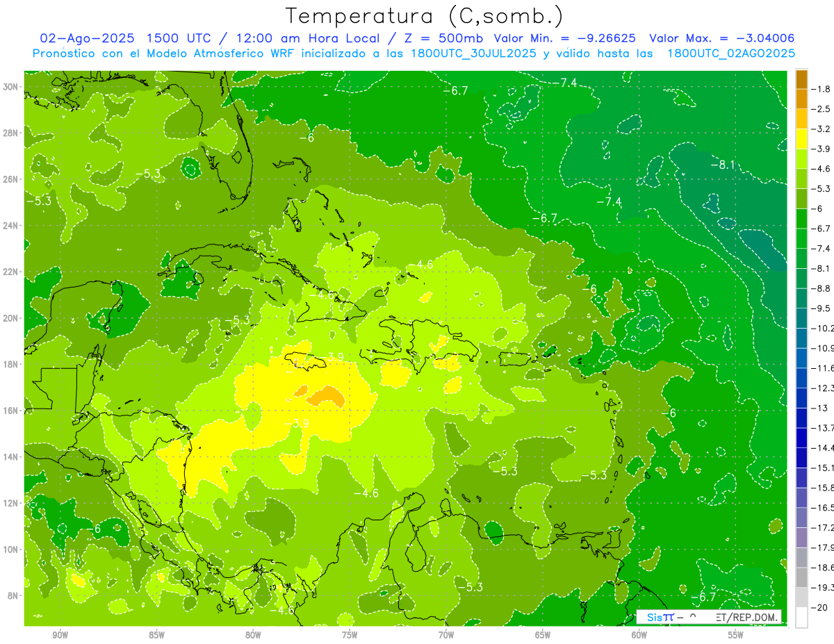Click the -15.8 label on the color bar

[x=822, y=488]
